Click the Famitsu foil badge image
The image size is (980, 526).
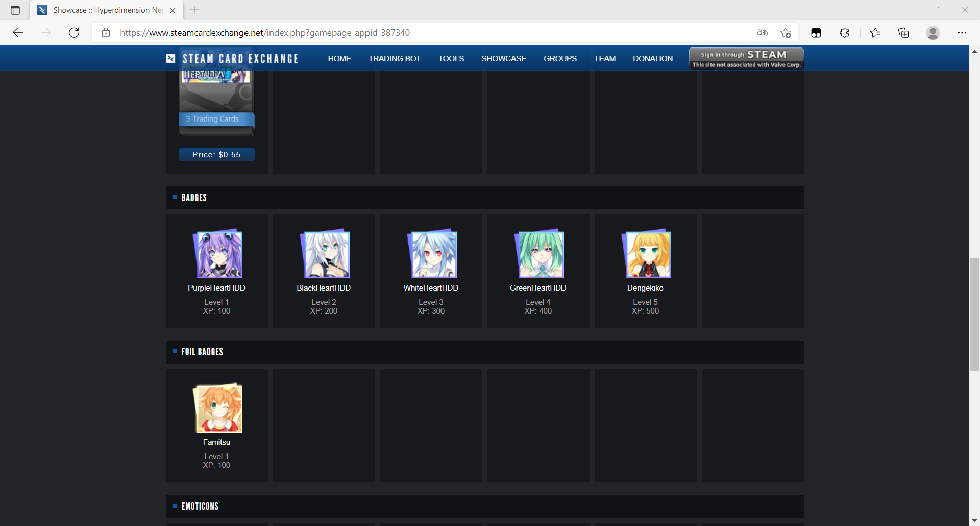217,408
